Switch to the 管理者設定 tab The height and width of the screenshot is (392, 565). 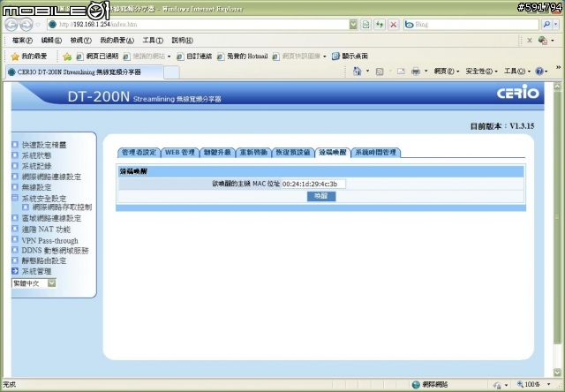(139, 153)
